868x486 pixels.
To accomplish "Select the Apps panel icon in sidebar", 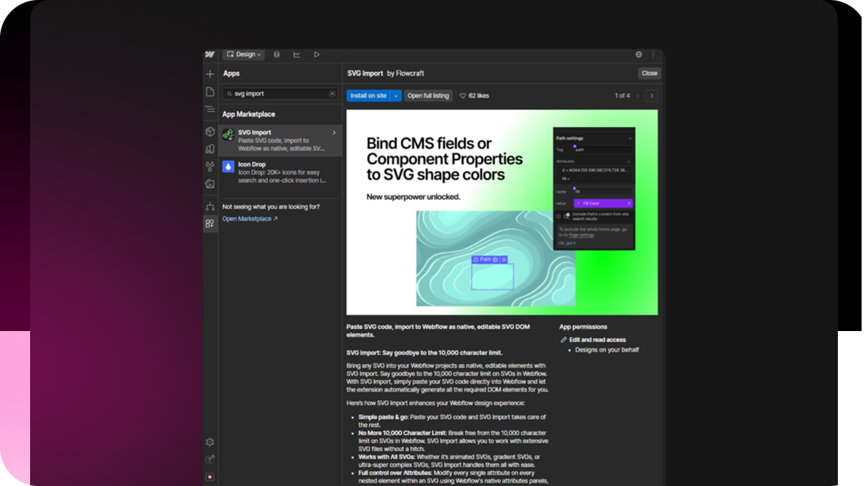I will click(210, 223).
